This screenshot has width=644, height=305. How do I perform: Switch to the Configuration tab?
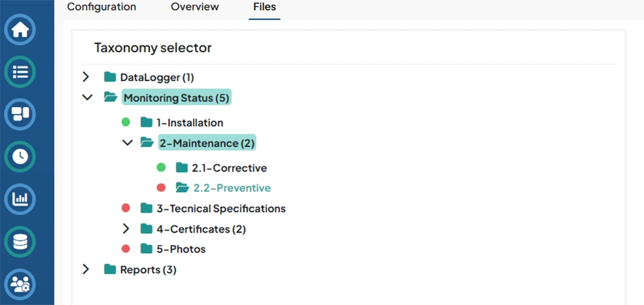coord(101,7)
